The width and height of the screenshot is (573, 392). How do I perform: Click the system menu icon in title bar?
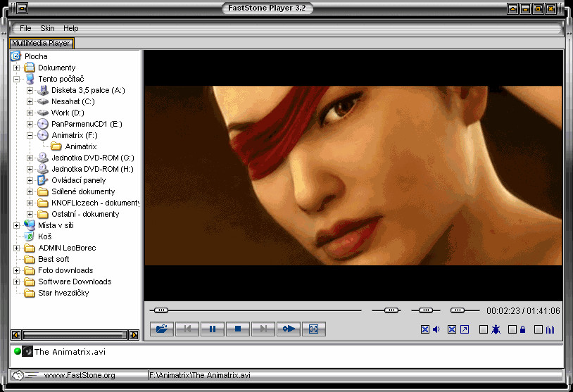click(x=22, y=8)
